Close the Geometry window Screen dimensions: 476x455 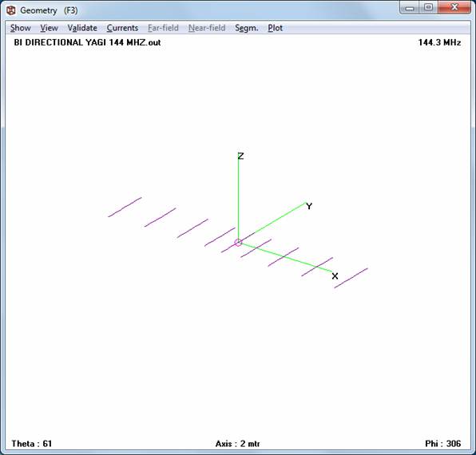[454, 7]
